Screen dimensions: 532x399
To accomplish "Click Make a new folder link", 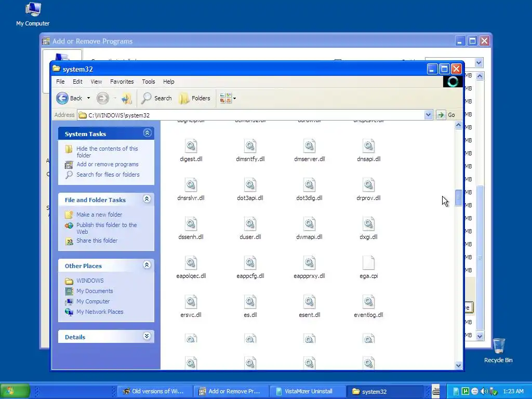I will click(x=99, y=215).
